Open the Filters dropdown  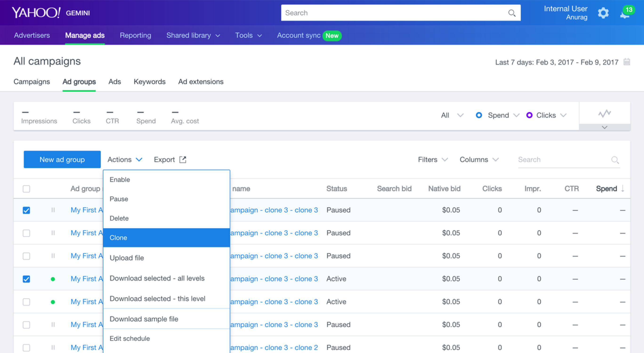[x=433, y=159]
